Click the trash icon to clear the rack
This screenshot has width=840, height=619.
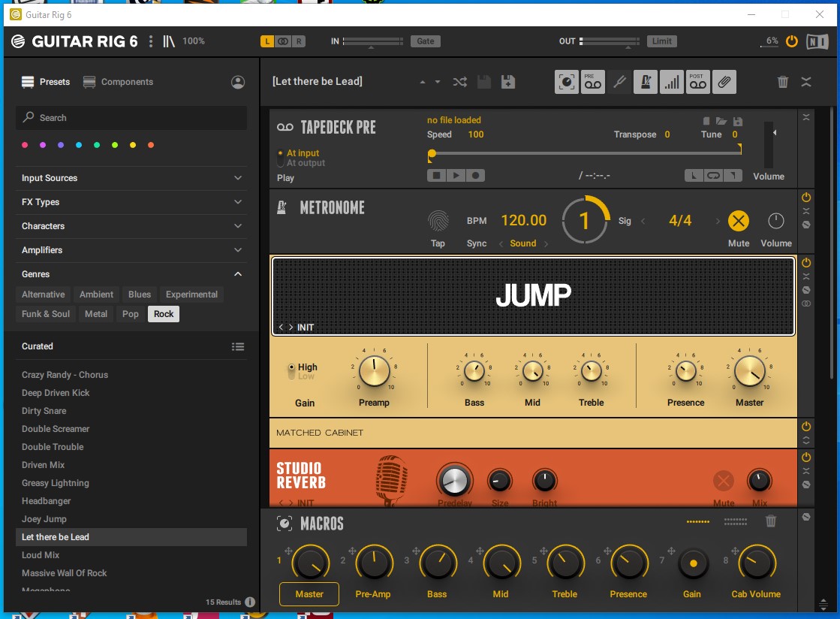click(x=783, y=82)
